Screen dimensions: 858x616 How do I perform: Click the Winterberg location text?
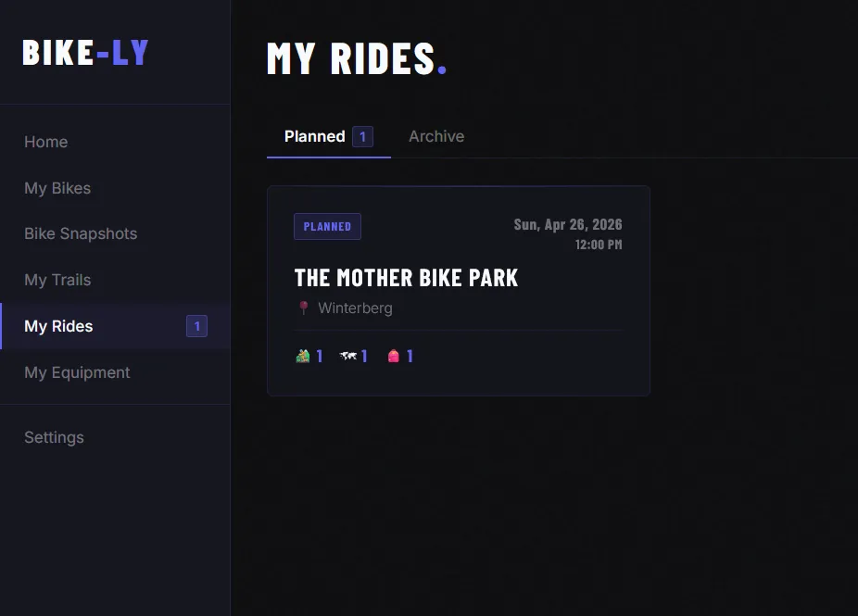coord(355,308)
